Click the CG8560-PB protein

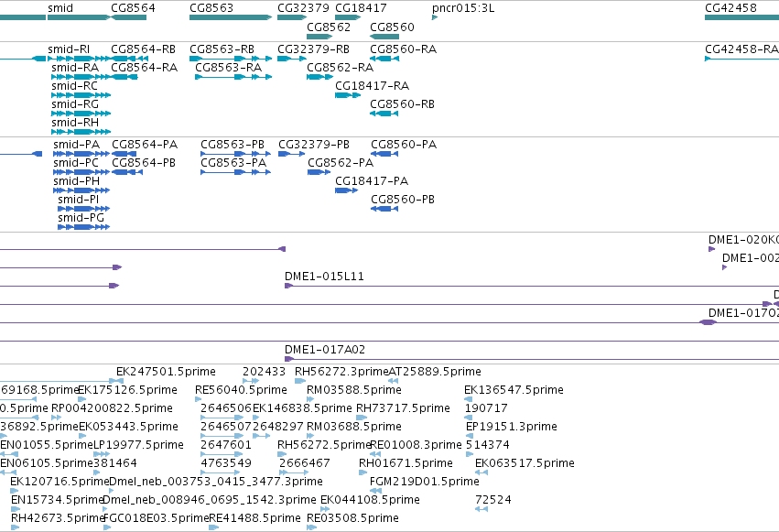pos(403,200)
